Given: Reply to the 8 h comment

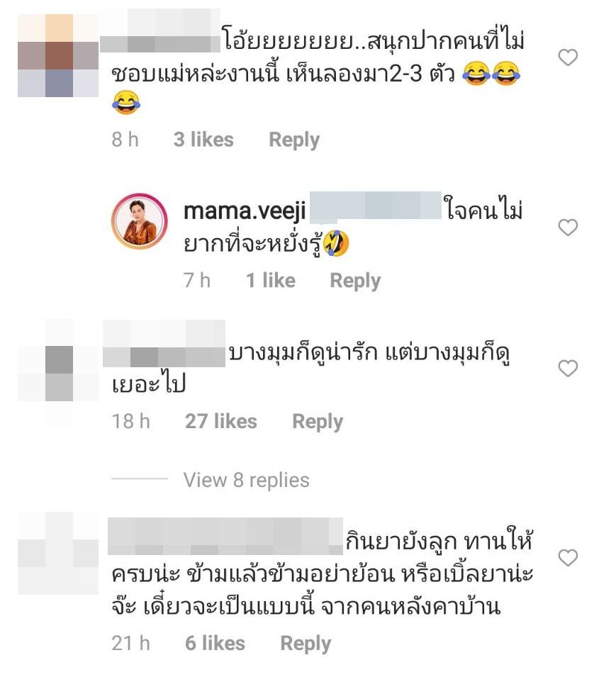Looking at the screenshot, I should 294,140.
